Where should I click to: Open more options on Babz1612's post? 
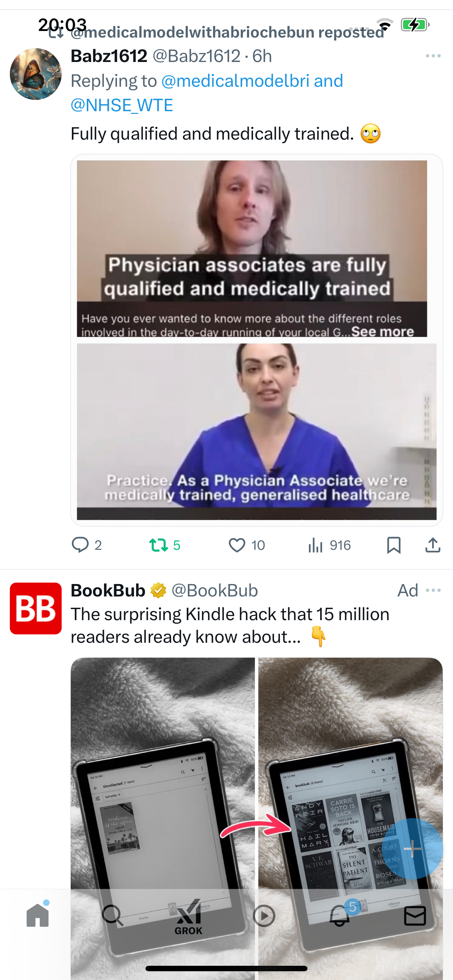coord(433,56)
